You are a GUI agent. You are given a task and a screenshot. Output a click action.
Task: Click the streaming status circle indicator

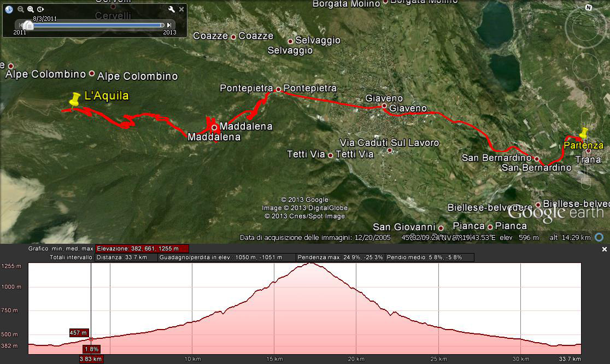599,237
